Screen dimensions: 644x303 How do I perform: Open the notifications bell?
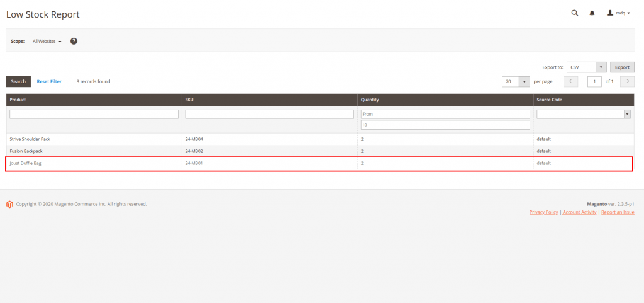[592, 13]
